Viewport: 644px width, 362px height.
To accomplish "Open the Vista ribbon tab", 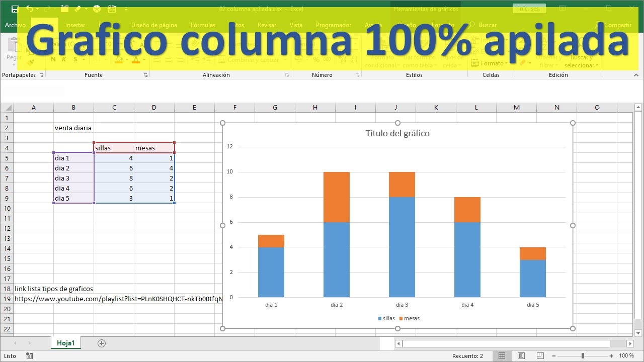I will 296,25.
